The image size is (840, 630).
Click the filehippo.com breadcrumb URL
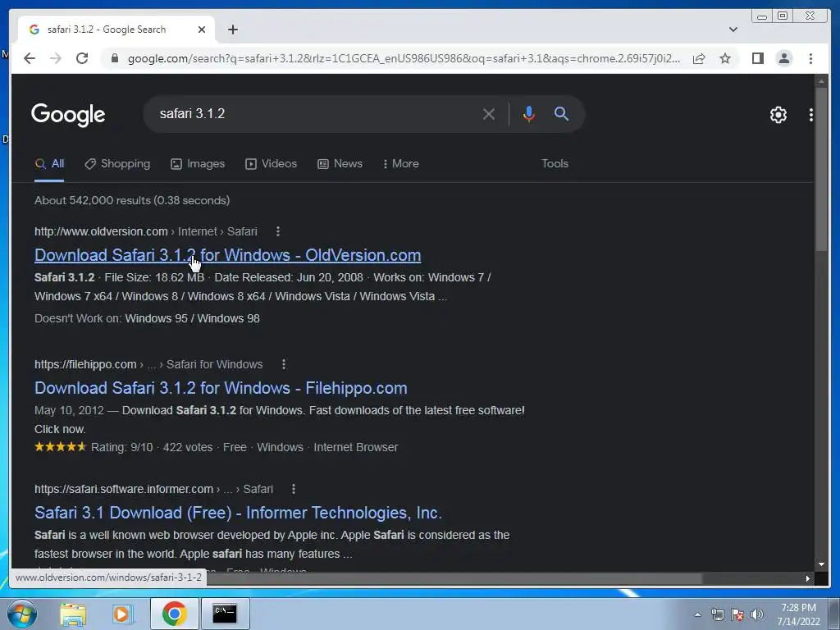pos(148,364)
